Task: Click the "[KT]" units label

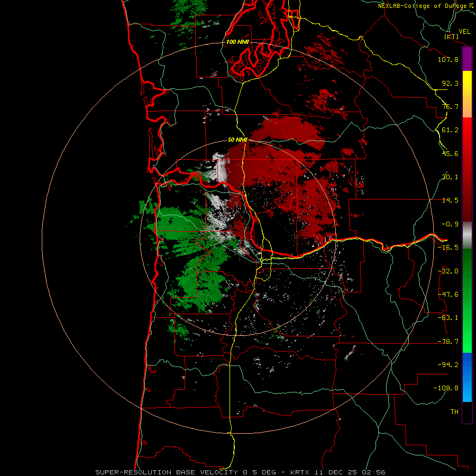Action: (452, 36)
